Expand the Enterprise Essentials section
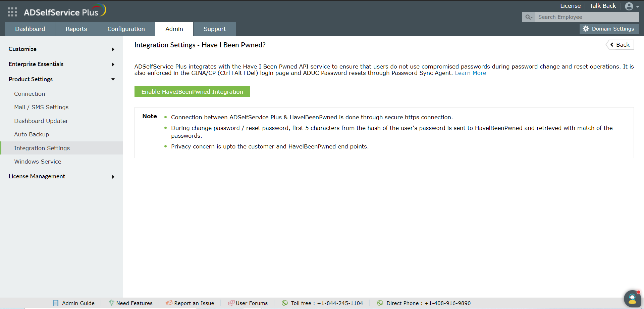The width and height of the screenshot is (644, 309). [x=61, y=64]
